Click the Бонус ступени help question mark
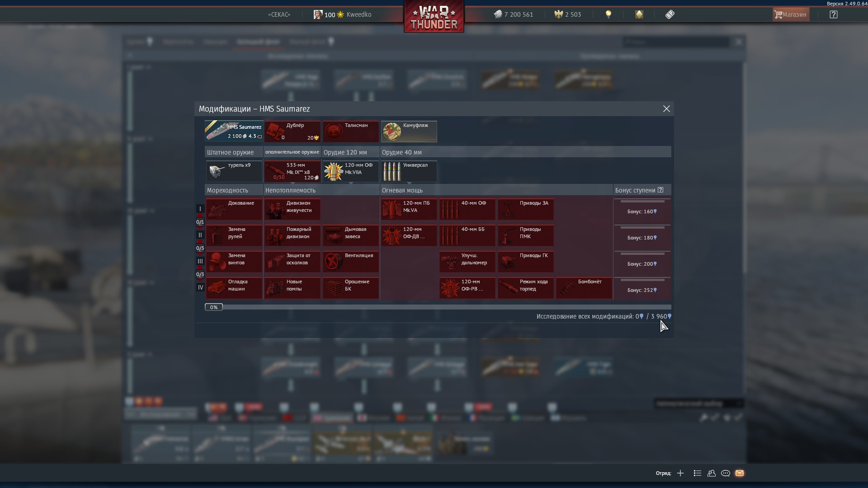The height and width of the screenshot is (488, 868). 660,190
